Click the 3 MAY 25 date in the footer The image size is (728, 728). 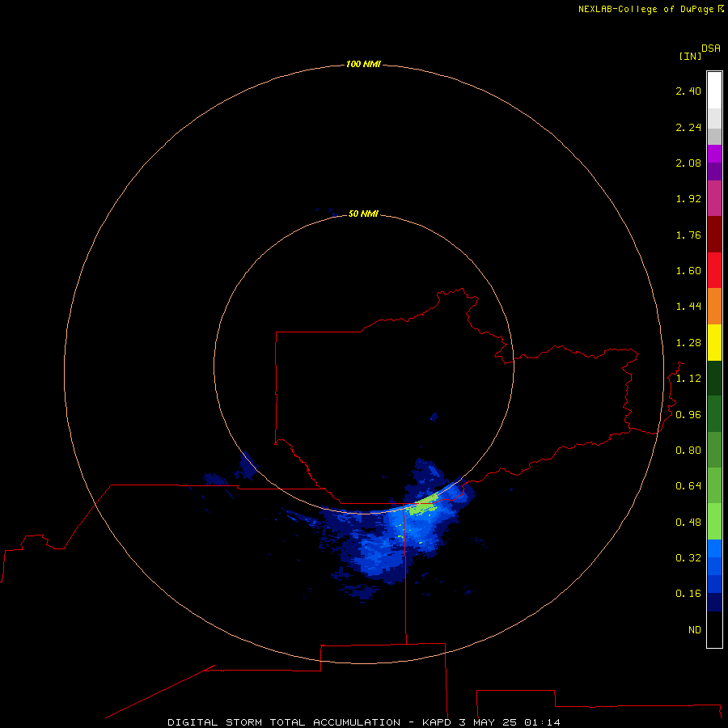pos(488,722)
